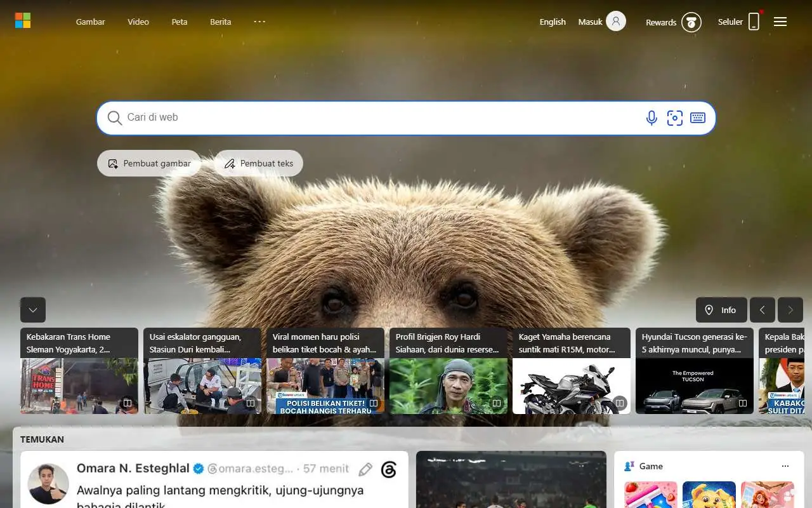
Task: Open the yellow dog game thumbnail
Action: (x=709, y=495)
